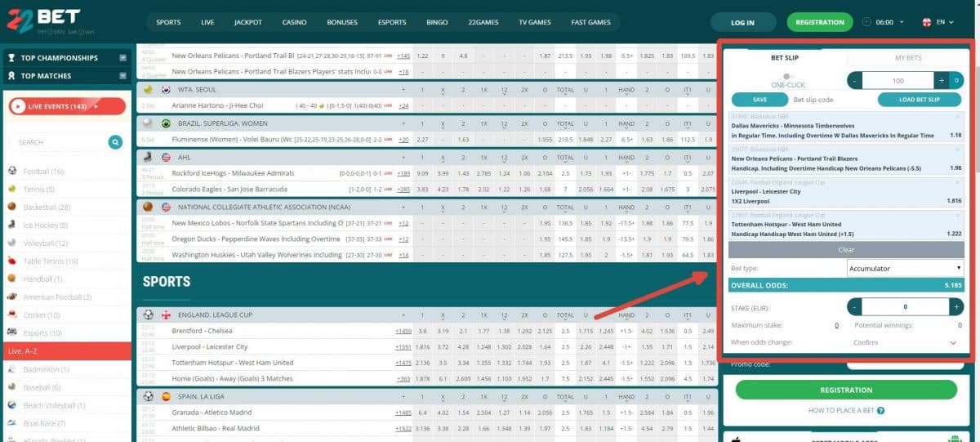Click the sidebar Search input field
Viewport: 980px width, 442px height.
(60, 142)
